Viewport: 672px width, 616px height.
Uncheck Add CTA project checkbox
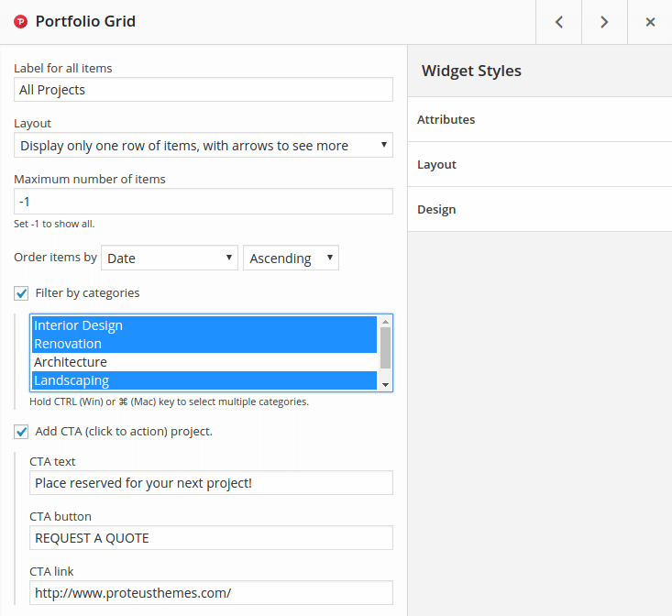21,431
